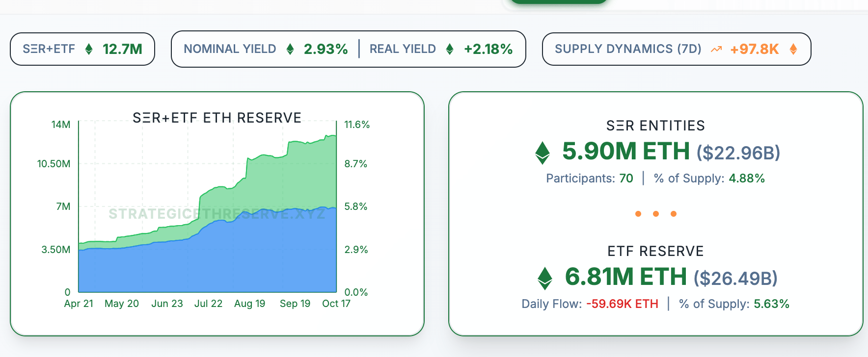868x357 pixels.
Task: Click the green Ethereum icon next to 5.90M ETH
Action: click(542, 153)
